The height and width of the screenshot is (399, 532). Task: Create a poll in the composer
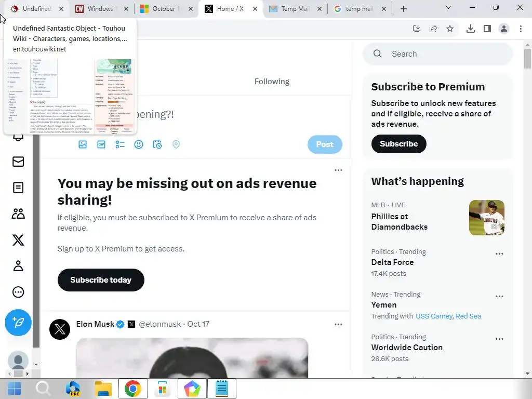tap(120, 144)
